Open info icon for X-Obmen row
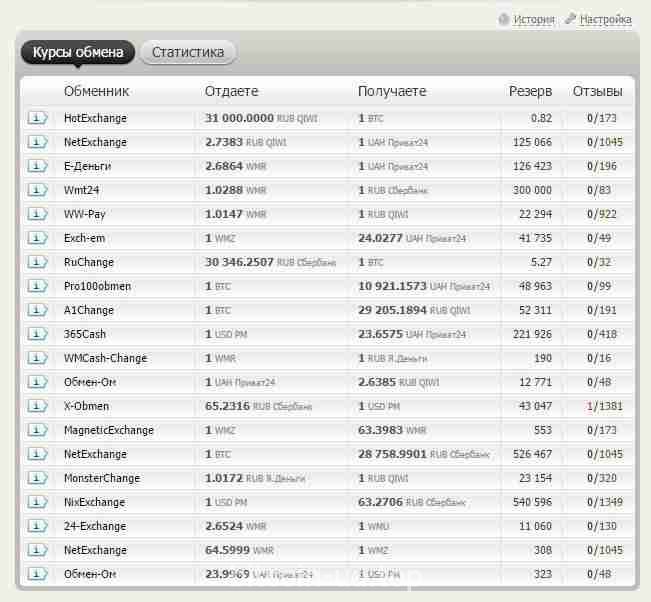This screenshot has width=651, height=602. [37, 406]
